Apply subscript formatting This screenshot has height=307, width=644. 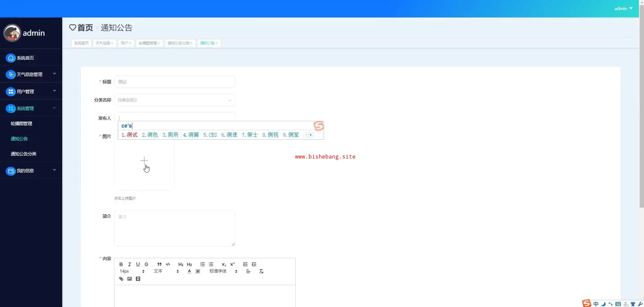[x=224, y=264]
